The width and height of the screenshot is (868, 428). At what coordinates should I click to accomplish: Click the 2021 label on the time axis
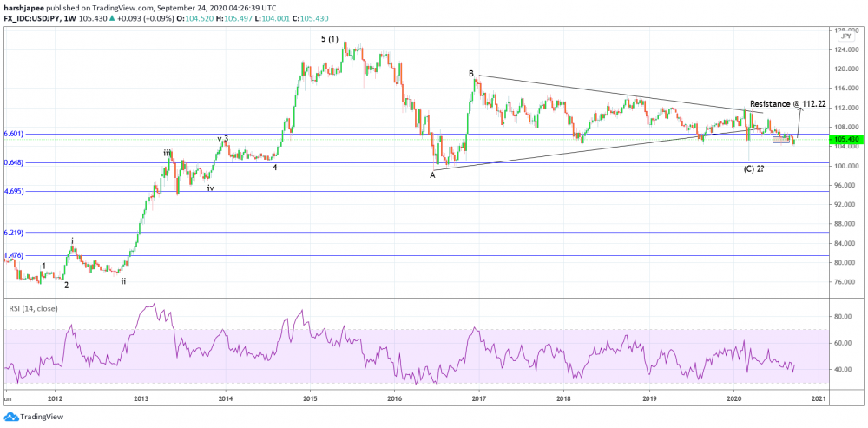[819, 398]
